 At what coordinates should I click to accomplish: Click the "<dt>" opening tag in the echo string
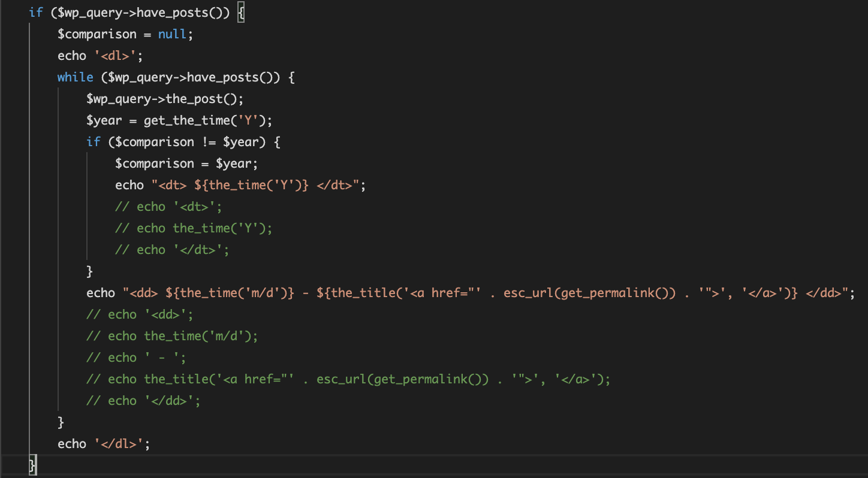(173, 185)
